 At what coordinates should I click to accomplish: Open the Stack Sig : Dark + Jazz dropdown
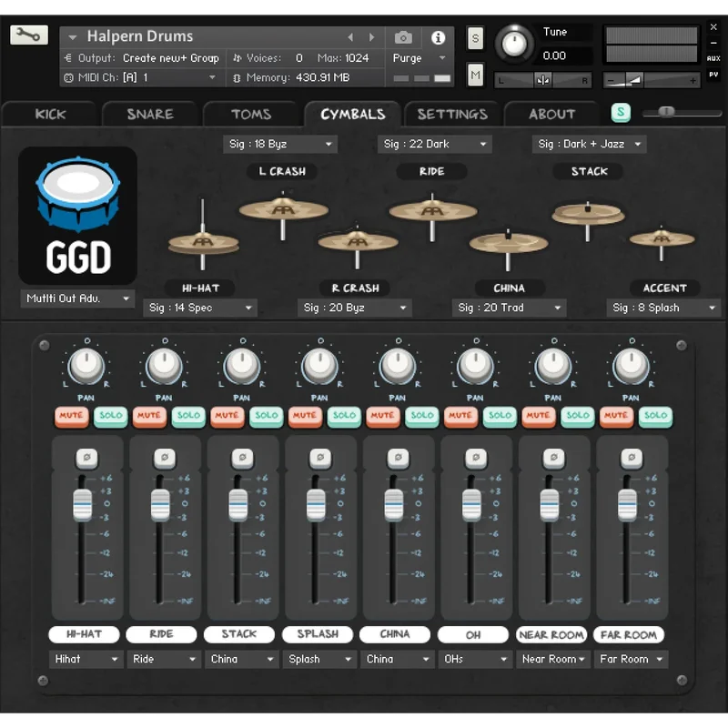pyautogui.click(x=589, y=145)
